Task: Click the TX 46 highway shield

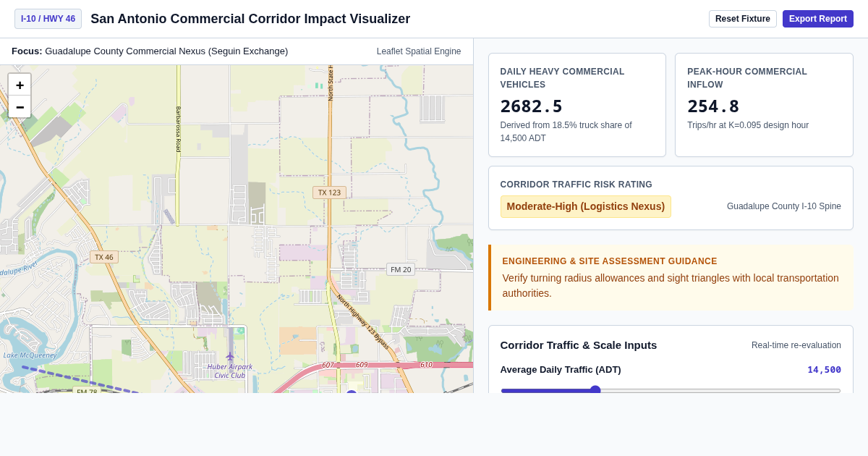Action: (104, 257)
